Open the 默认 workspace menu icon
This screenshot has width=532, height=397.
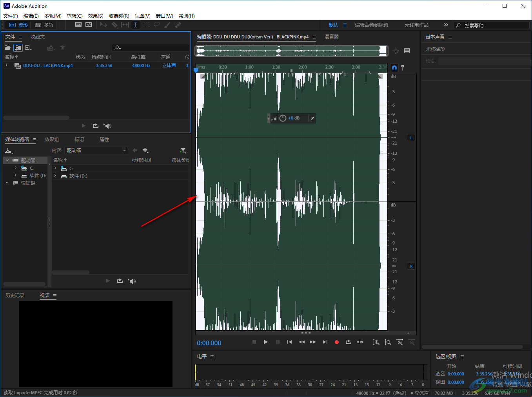click(x=345, y=25)
